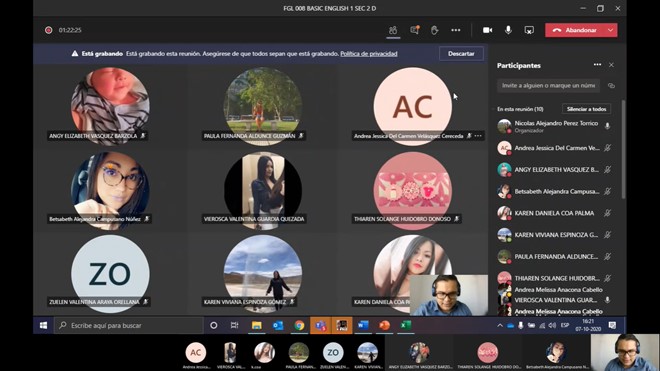Toggle the camera on or off

[x=487, y=30]
